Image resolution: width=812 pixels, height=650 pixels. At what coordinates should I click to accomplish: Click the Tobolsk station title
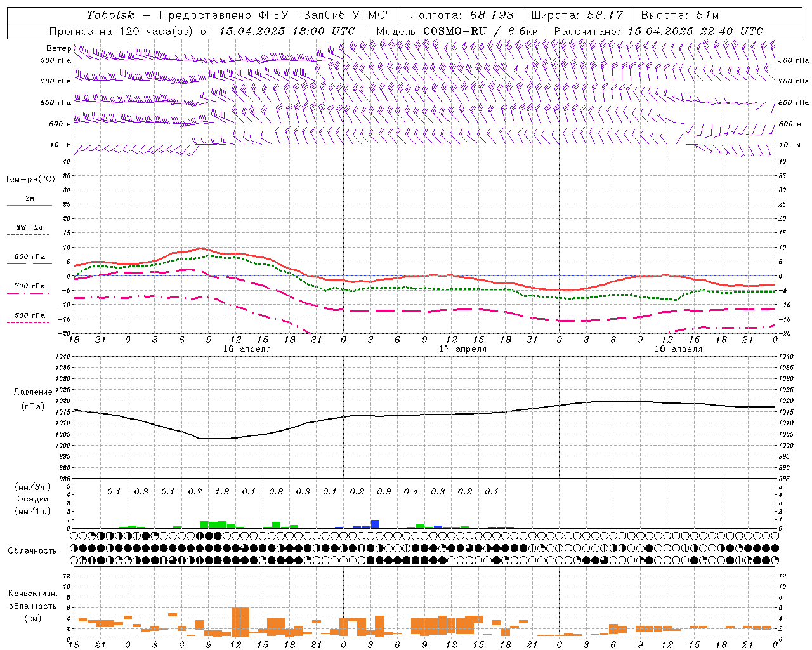pos(110,15)
